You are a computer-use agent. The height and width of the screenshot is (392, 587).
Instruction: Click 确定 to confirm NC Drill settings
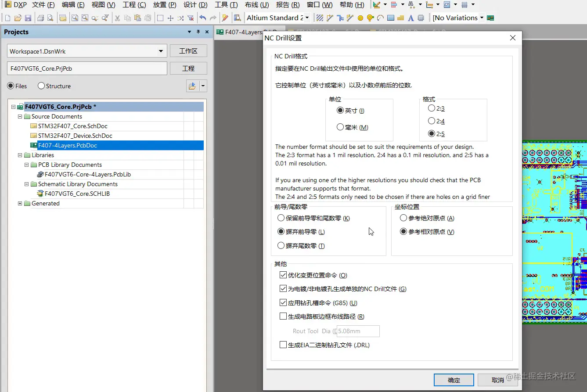coord(454,380)
